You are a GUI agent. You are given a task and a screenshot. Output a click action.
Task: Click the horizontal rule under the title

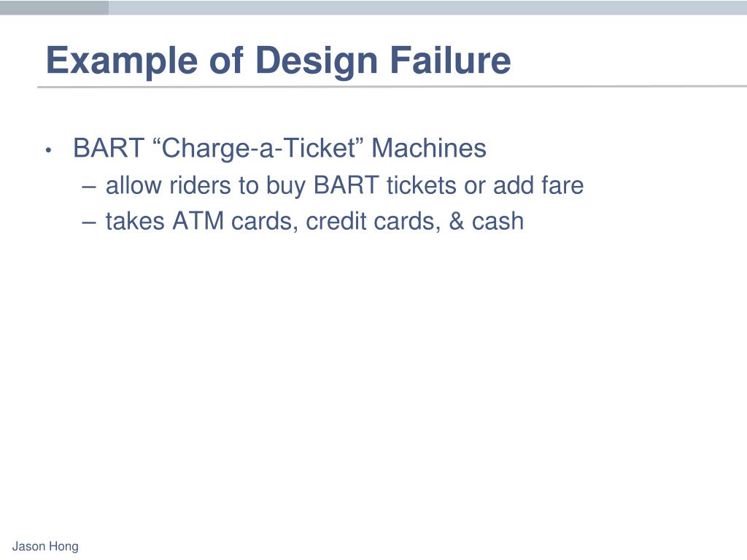coord(392,87)
